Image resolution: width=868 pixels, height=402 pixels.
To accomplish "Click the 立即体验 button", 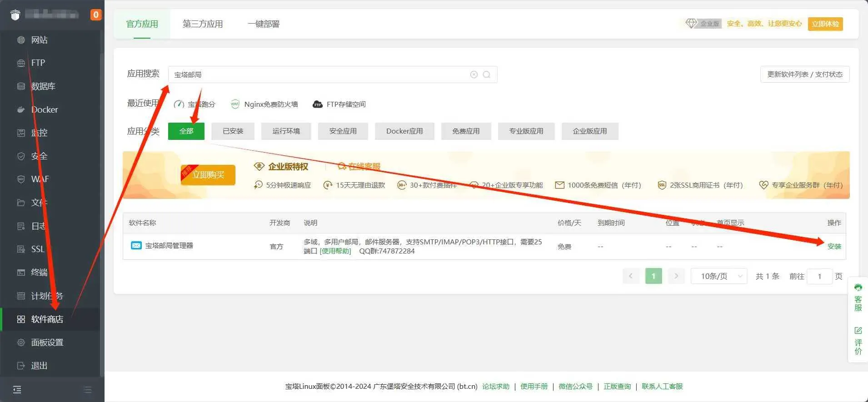I will coord(825,24).
